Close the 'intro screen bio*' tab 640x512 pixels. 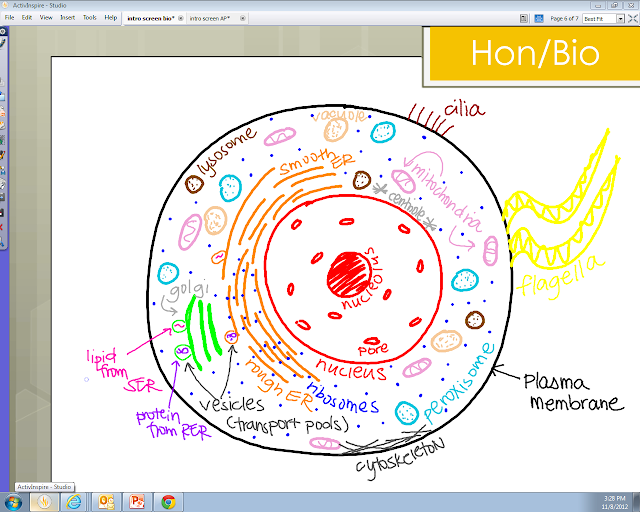[x=180, y=18]
